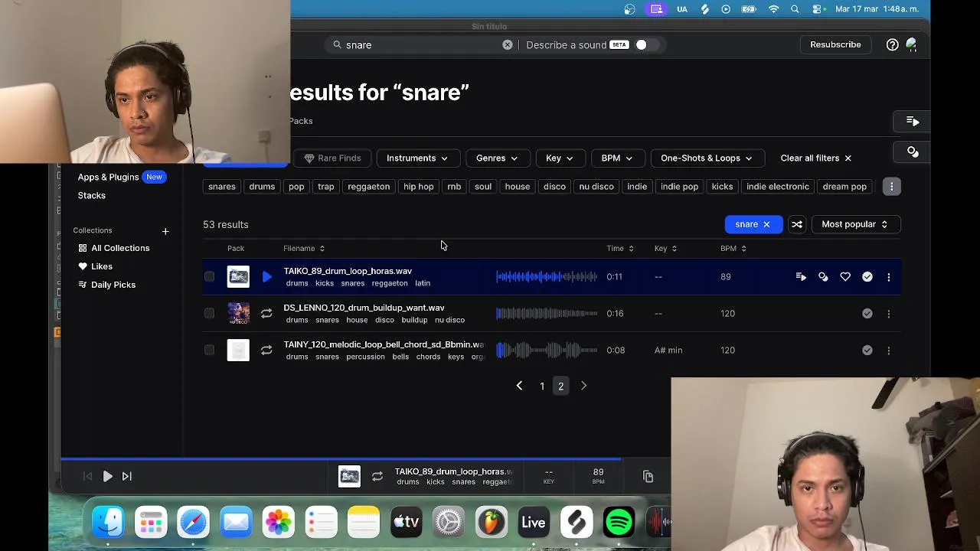Screen dimensions: 980x551
Task: Open more options for DS_LENNO sample
Action: coord(889,314)
